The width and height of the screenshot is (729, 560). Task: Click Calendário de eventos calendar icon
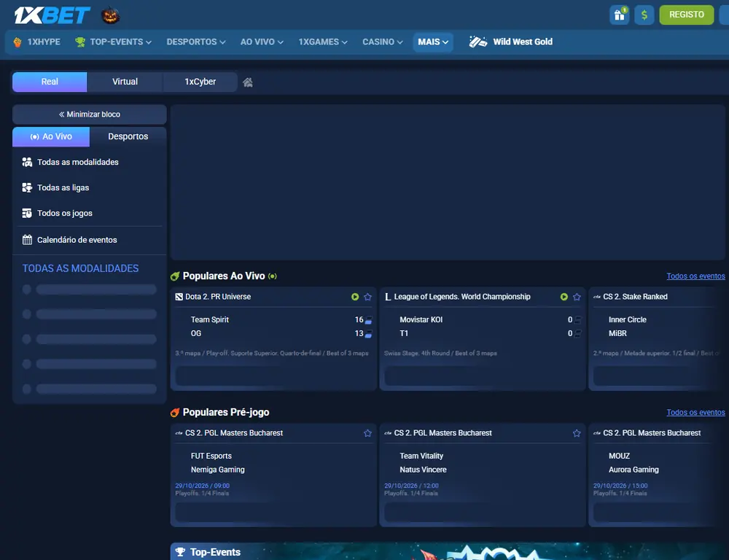pos(27,240)
